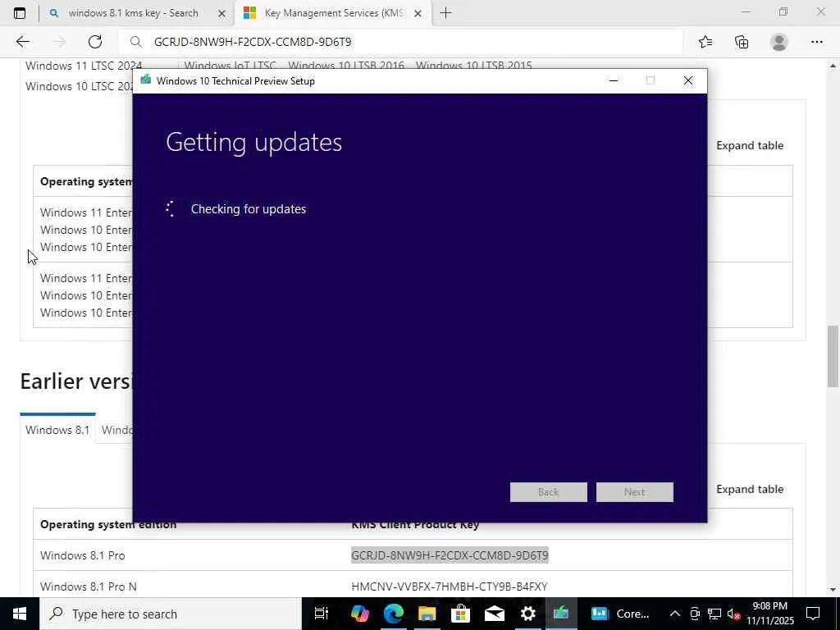Screen dimensions: 840x630
Task: Minimize the Windows 10 Technical Preview Setup window
Action: click(x=614, y=80)
